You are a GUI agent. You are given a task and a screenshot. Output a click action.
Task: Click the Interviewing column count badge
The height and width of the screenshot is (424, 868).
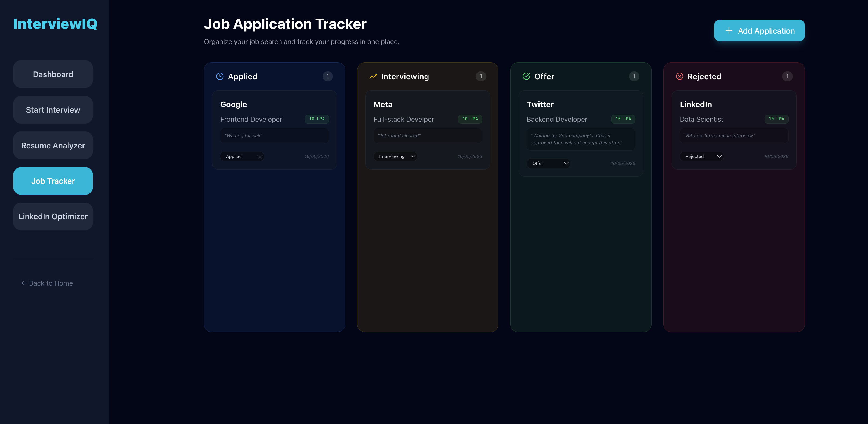click(x=481, y=76)
